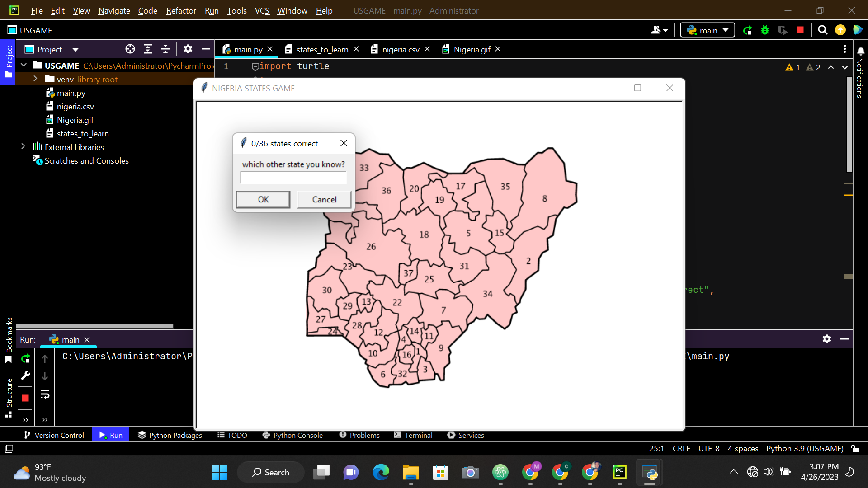868x488 pixels.
Task: Click OK in the states dialog
Action: [x=263, y=199]
